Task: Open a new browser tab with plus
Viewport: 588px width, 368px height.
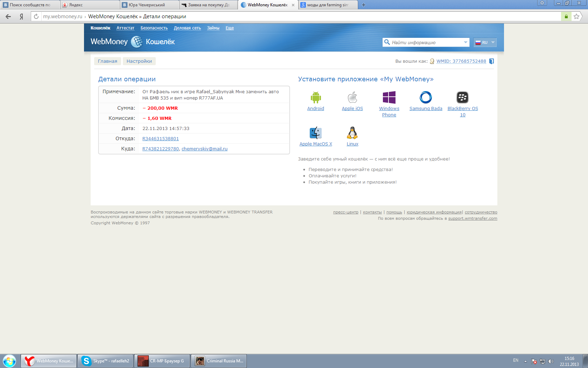Action: coord(364,5)
